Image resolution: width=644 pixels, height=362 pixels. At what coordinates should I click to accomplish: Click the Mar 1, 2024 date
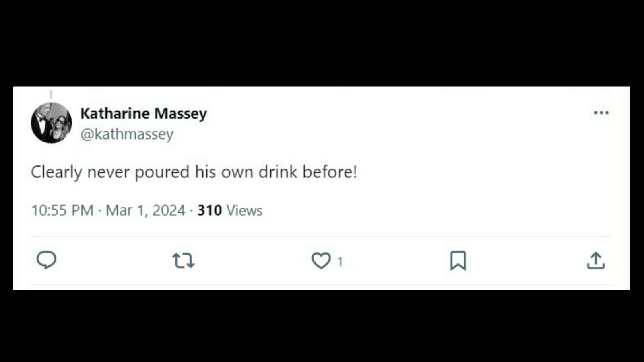point(145,210)
